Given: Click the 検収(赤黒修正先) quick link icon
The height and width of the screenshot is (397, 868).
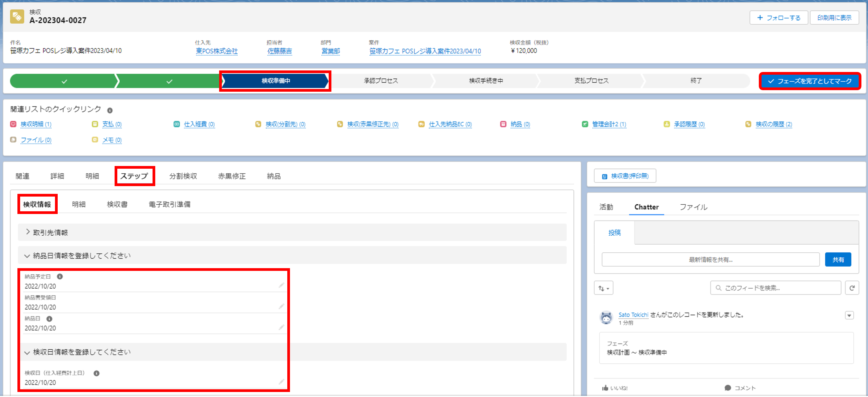Looking at the screenshot, I should click(340, 124).
